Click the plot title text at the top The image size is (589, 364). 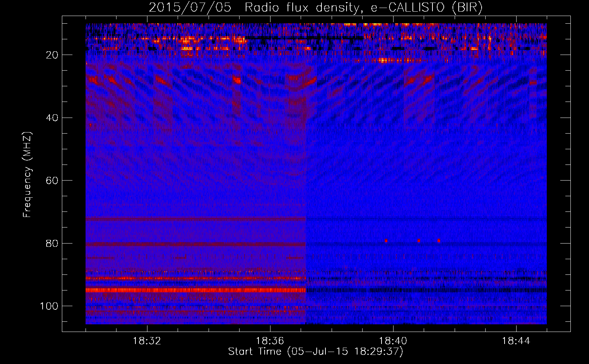click(x=315, y=8)
